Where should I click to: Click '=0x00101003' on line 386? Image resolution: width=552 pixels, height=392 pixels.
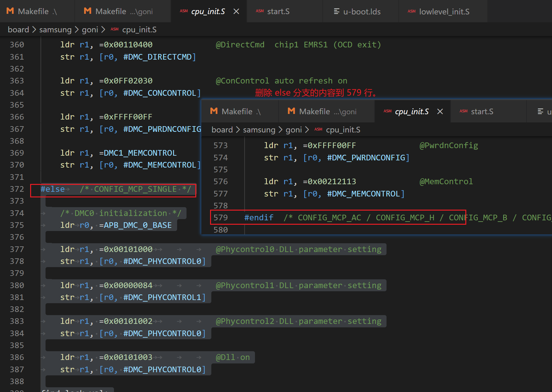(x=126, y=357)
